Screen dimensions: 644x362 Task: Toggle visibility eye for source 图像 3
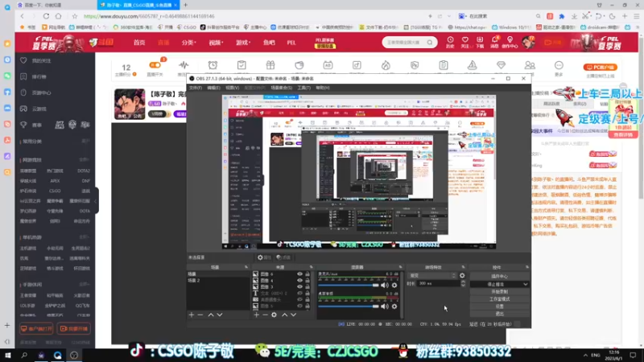[299, 286]
